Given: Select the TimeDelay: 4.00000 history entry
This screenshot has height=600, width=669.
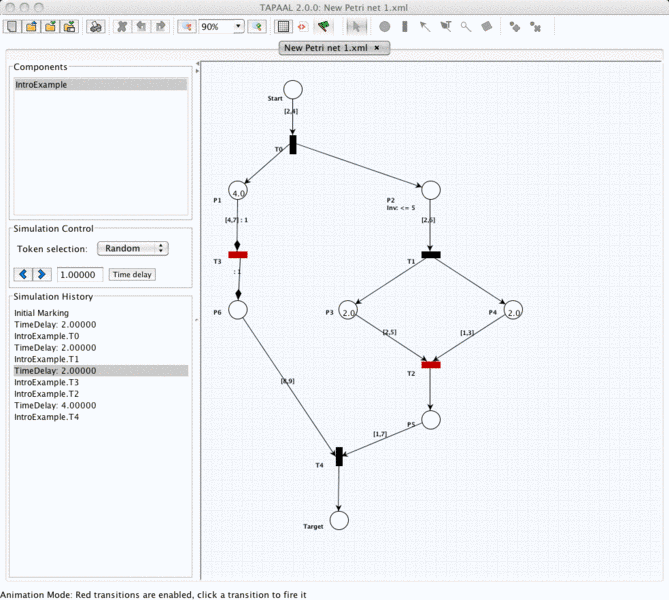Looking at the screenshot, I should [101, 405].
